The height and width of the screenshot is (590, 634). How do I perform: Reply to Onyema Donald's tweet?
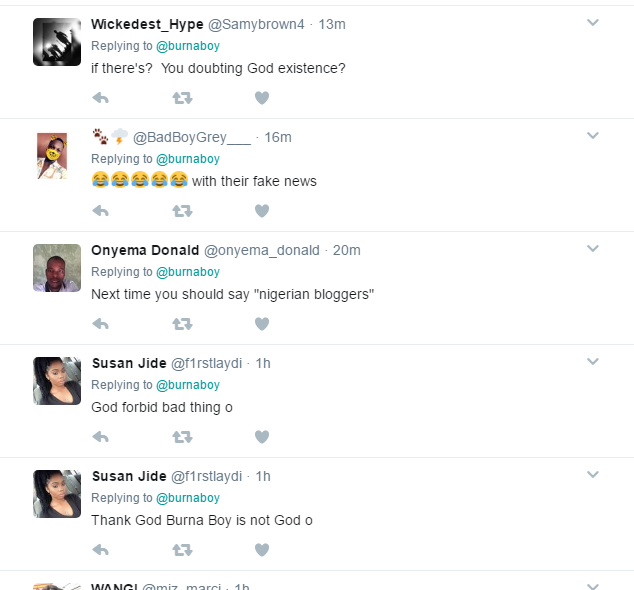[100, 324]
